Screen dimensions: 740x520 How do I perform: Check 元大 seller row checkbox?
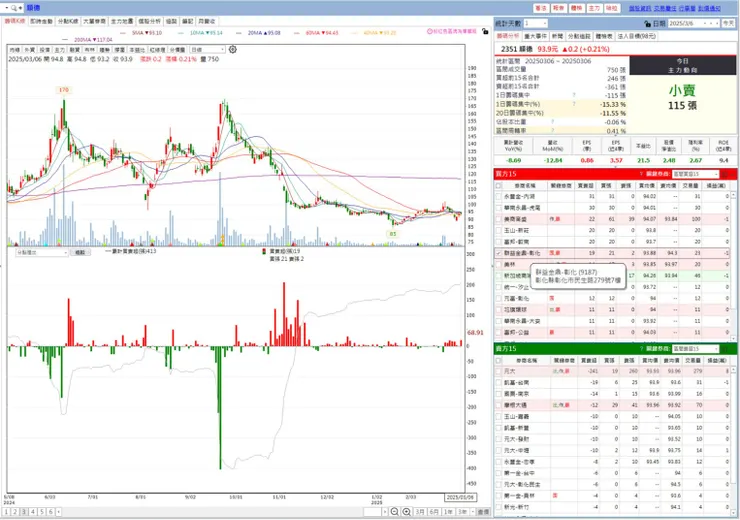coord(498,371)
